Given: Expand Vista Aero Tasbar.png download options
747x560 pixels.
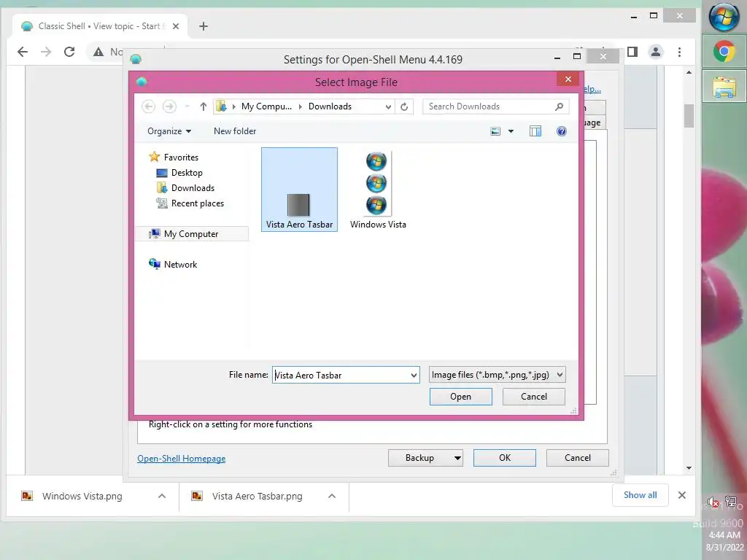Looking at the screenshot, I should click(x=332, y=496).
